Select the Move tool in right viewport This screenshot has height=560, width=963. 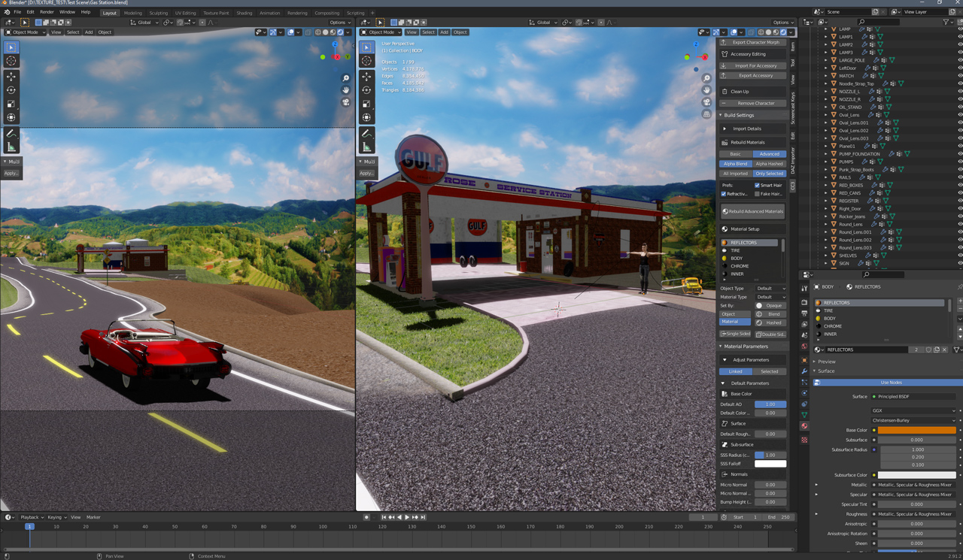click(366, 76)
